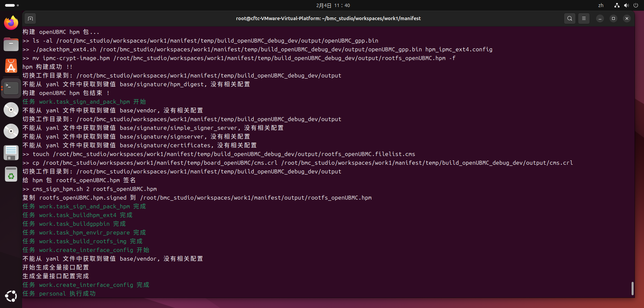Click the terminal vertical scrollbar

click(632, 289)
